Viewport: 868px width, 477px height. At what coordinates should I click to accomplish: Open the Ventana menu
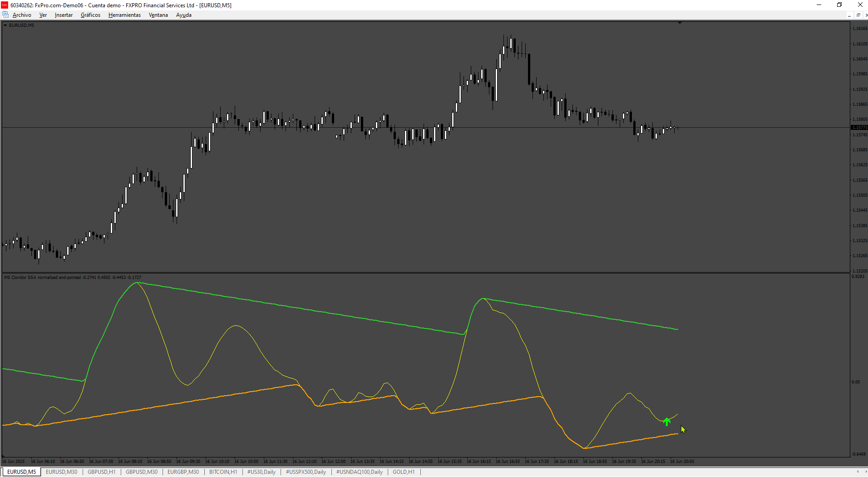click(158, 15)
